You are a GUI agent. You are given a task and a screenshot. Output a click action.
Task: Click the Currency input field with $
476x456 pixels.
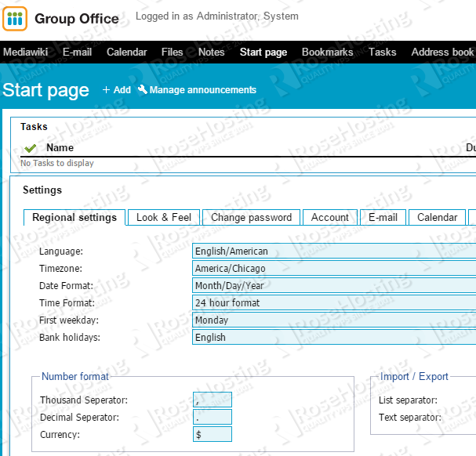213,434
